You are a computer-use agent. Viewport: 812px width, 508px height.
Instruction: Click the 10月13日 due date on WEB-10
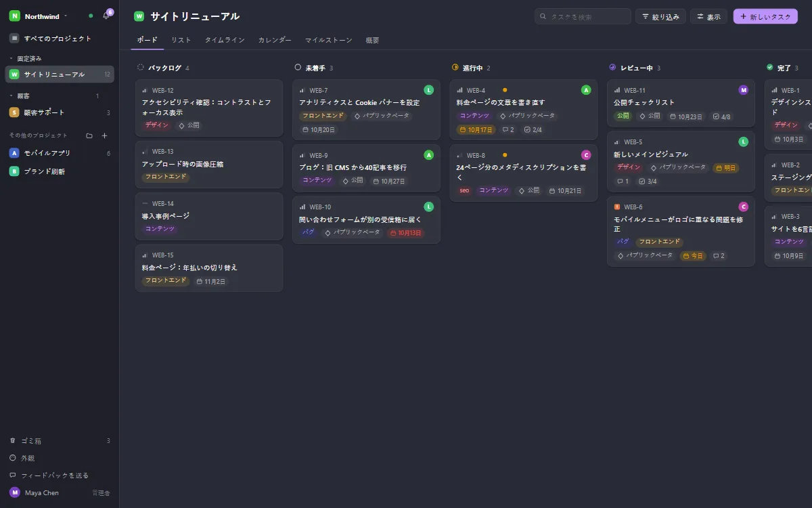[x=406, y=232]
